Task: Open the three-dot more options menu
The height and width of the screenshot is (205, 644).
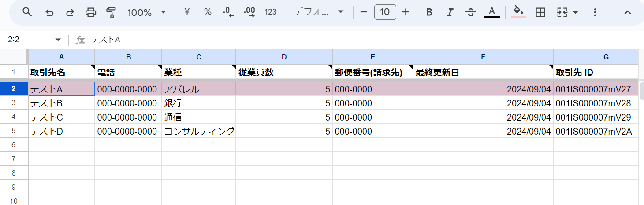Action: 596,12
